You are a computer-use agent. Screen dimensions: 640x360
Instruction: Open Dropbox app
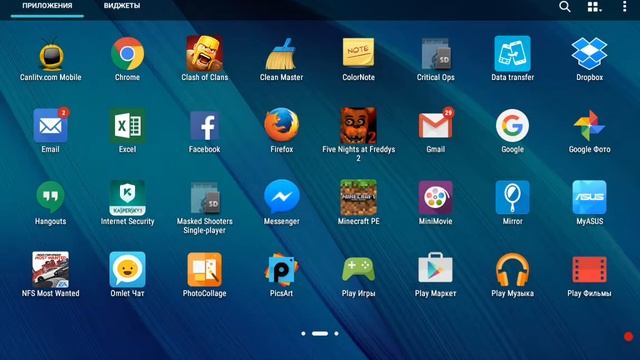click(x=589, y=53)
